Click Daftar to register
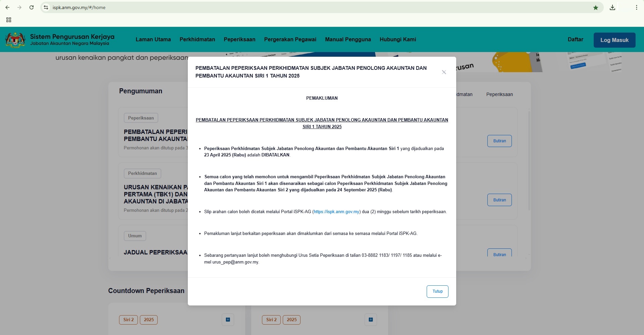The height and width of the screenshot is (335, 644). [575, 39]
